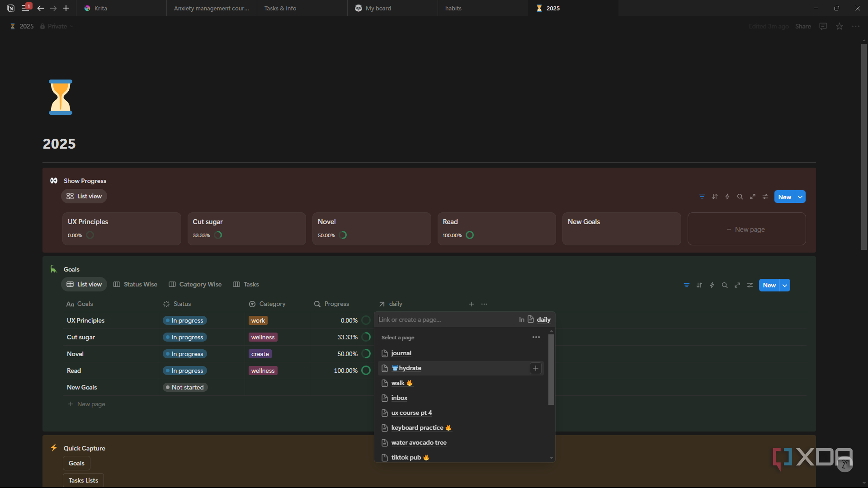This screenshot has width=868, height=488.
Task: Open the New dropdown arrow in Goals
Action: click(x=785, y=285)
